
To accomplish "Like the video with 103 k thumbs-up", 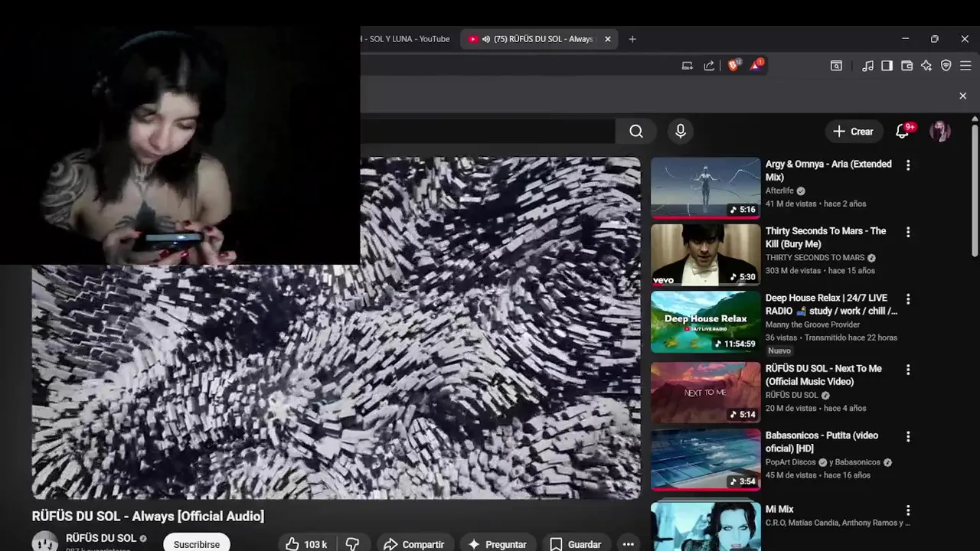I will pos(305,544).
